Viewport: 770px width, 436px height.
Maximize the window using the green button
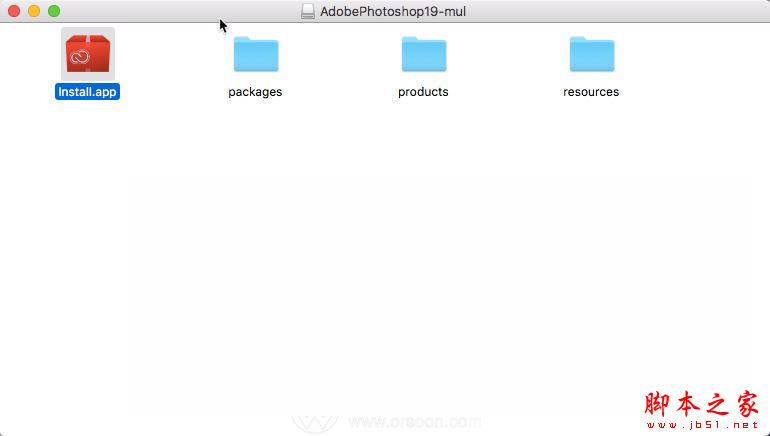54,11
